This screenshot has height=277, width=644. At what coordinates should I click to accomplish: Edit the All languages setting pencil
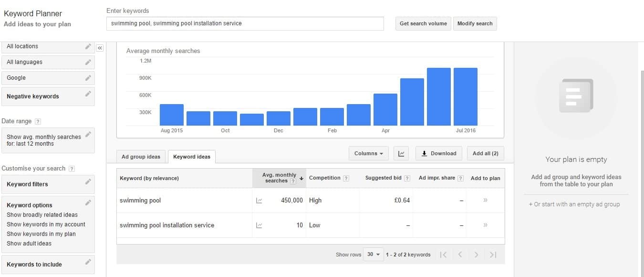[87, 62]
